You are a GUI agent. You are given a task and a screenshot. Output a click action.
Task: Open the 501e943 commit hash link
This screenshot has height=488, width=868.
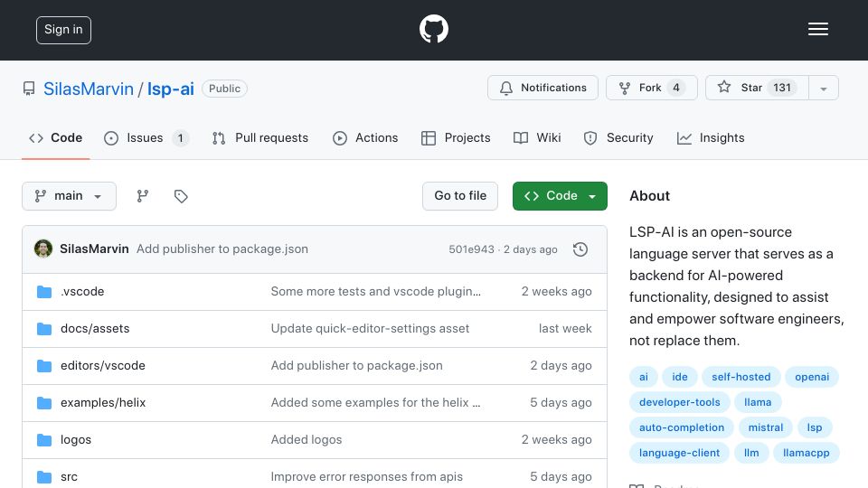(x=471, y=249)
